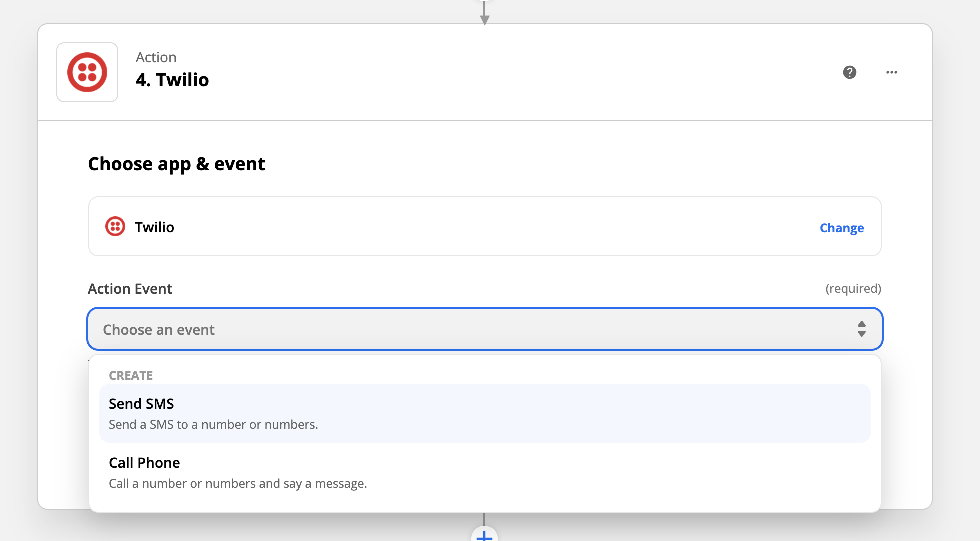Viewport: 980px width, 541px height.
Task: Click Change to switch the app
Action: [x=841, y=228]
